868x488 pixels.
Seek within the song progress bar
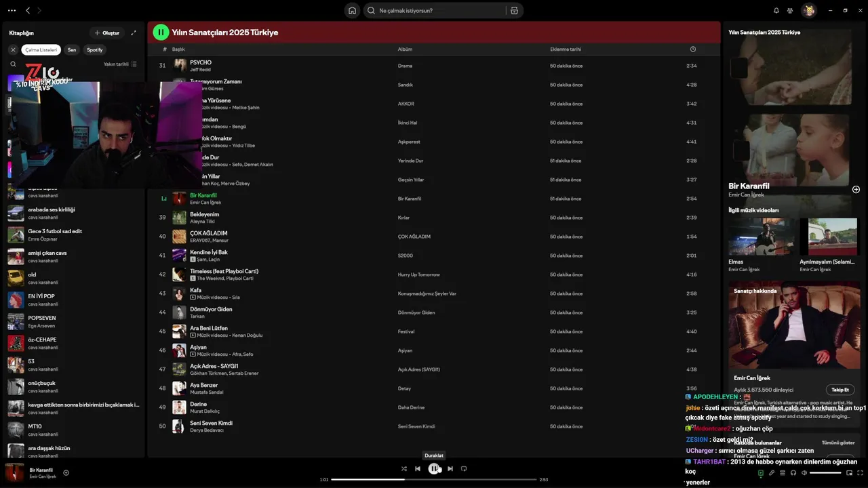point(434,479)
